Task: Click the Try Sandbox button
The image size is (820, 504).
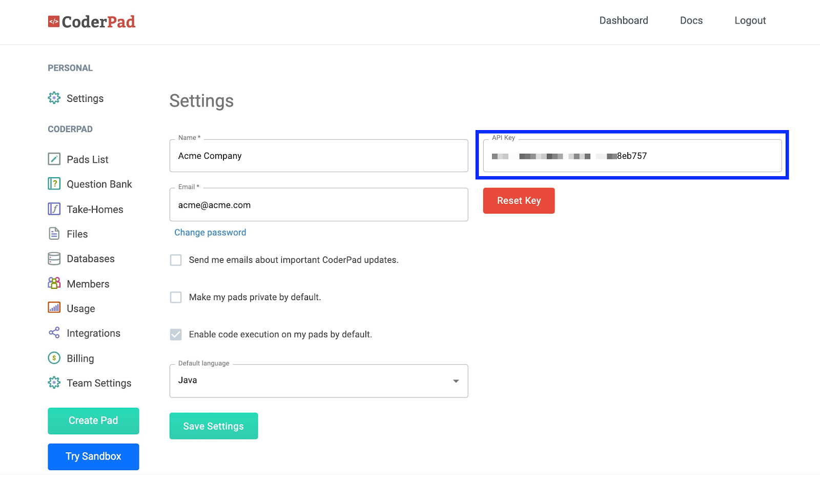Action: click(93, 456)
